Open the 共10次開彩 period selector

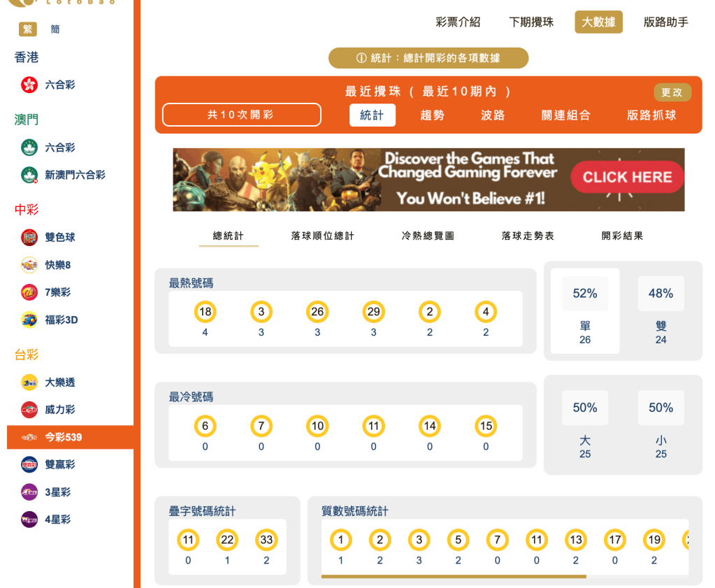point(241,115)
